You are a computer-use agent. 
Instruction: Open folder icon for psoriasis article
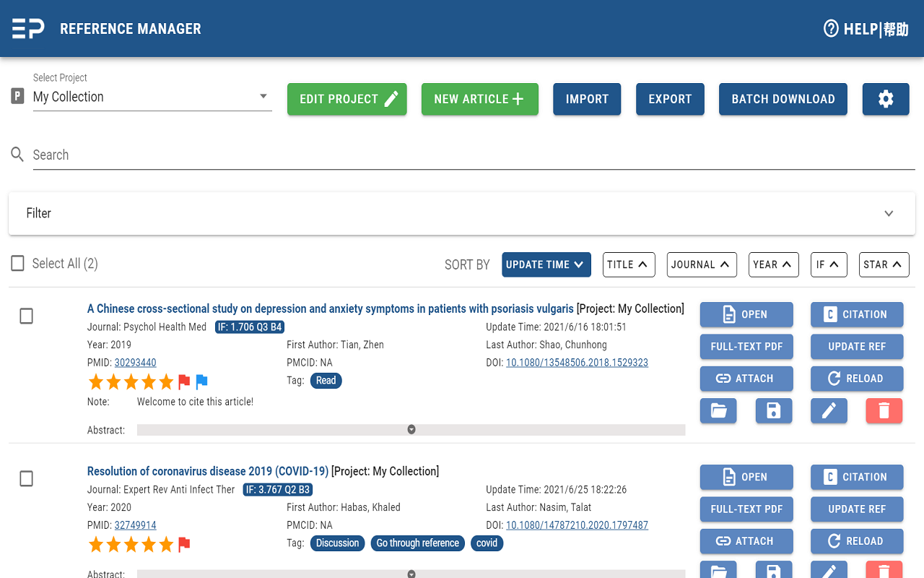tap(718, 410)
